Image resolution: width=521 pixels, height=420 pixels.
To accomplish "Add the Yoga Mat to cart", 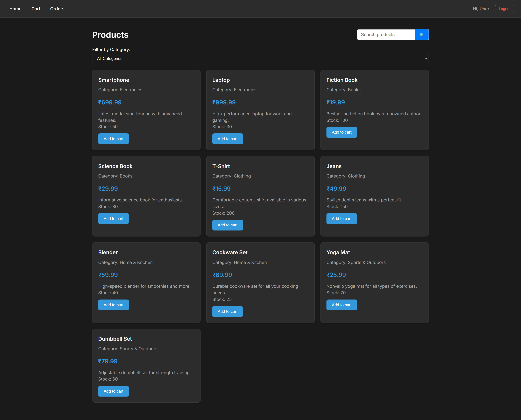I will [341, 305].
